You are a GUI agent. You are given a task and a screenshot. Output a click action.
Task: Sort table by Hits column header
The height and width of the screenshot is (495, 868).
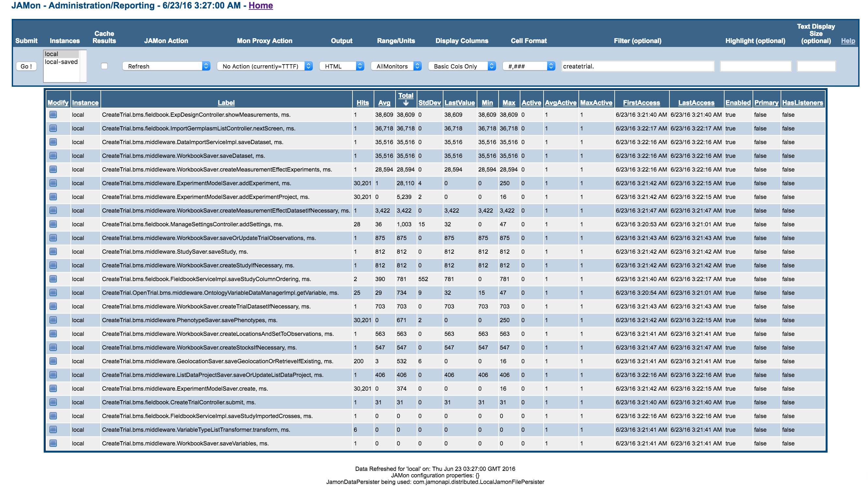362,103
